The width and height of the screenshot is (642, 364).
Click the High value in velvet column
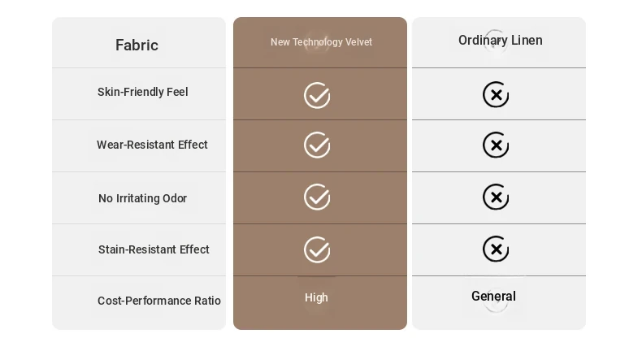click(316, 297)
